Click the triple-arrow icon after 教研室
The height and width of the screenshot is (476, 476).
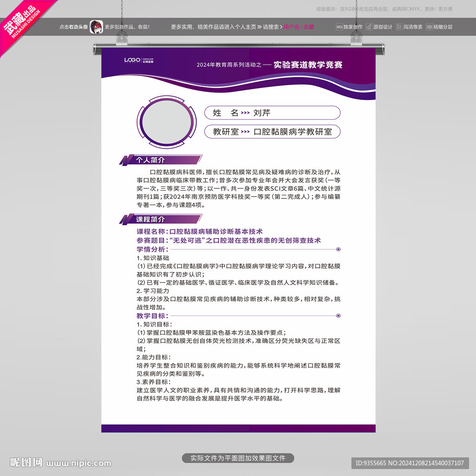pyautogui.click(x=245, y=132)
